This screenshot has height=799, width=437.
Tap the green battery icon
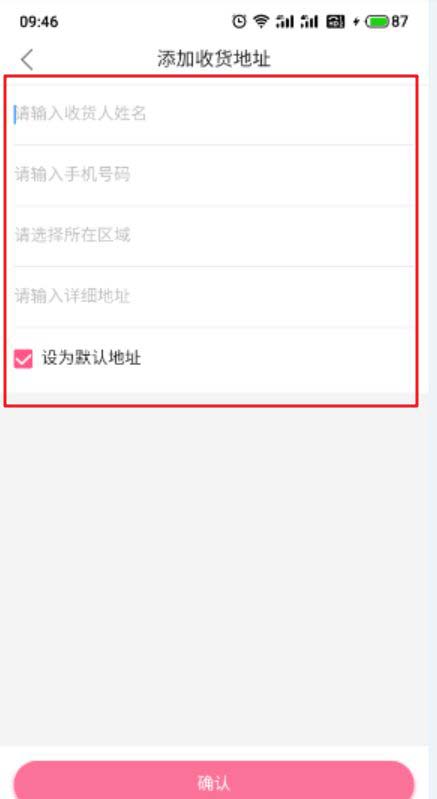tap(377, 22)
